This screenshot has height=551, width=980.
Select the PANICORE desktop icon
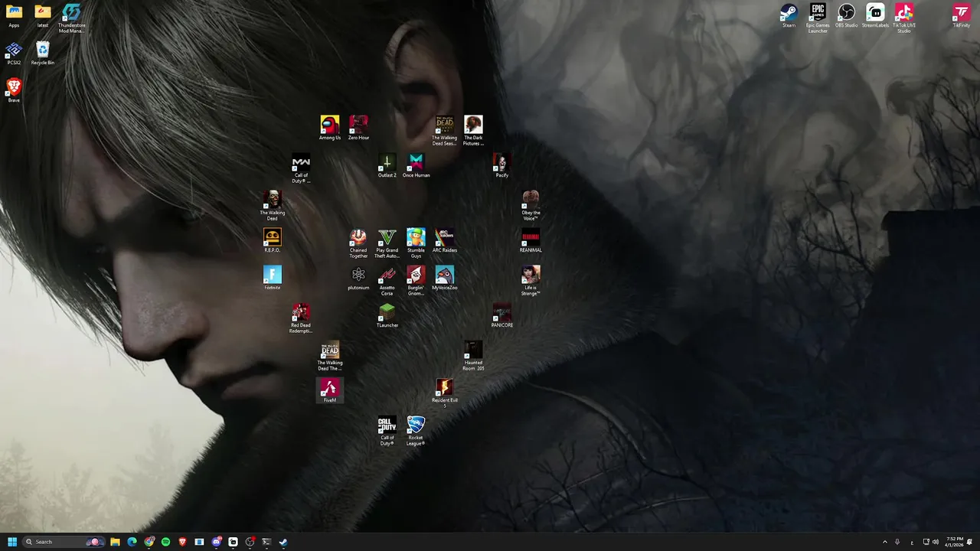click(x=502, y=315)
